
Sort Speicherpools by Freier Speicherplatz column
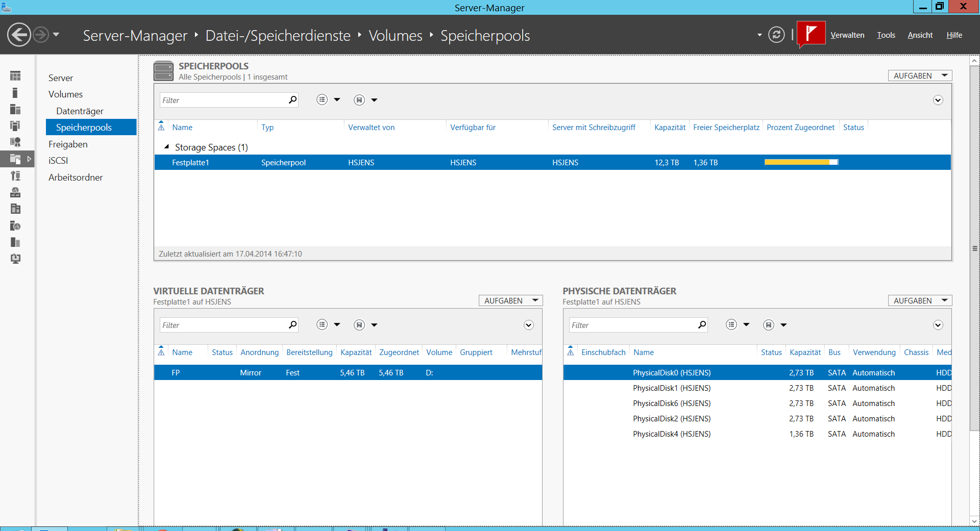[x=726, y=127]
